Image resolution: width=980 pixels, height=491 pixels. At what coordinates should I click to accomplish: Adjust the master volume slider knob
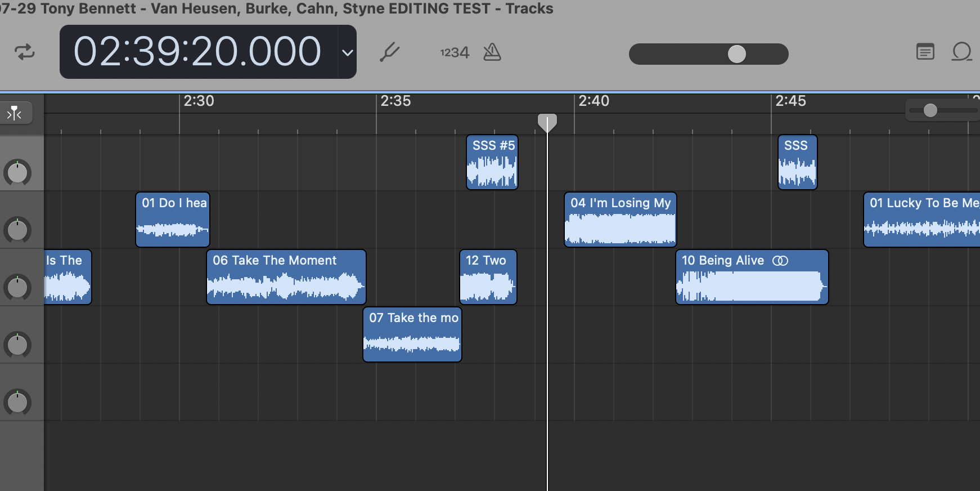tap(737, 54)
